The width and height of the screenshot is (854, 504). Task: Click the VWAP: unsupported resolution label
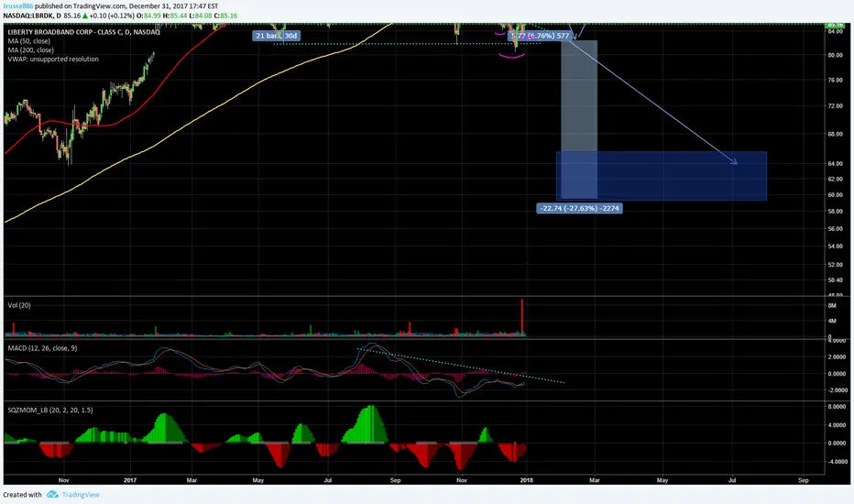coord(53,59)
